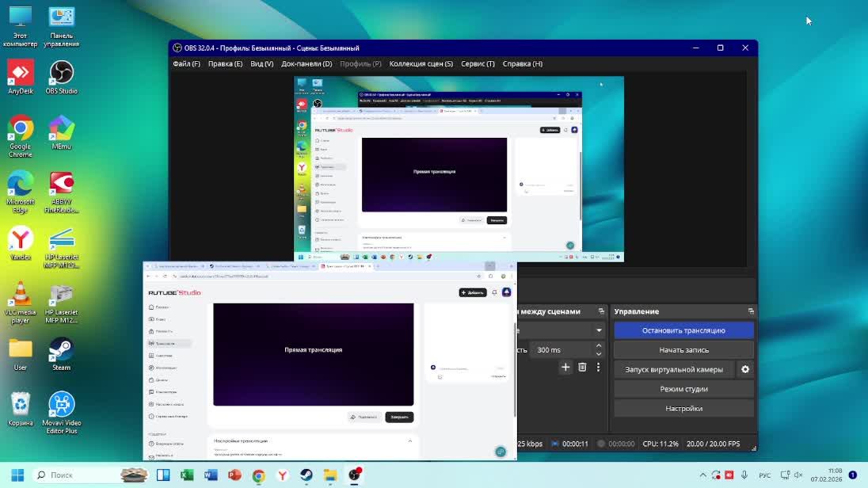Click the Добавить button in Rutube Studio

tap(472, 292)
